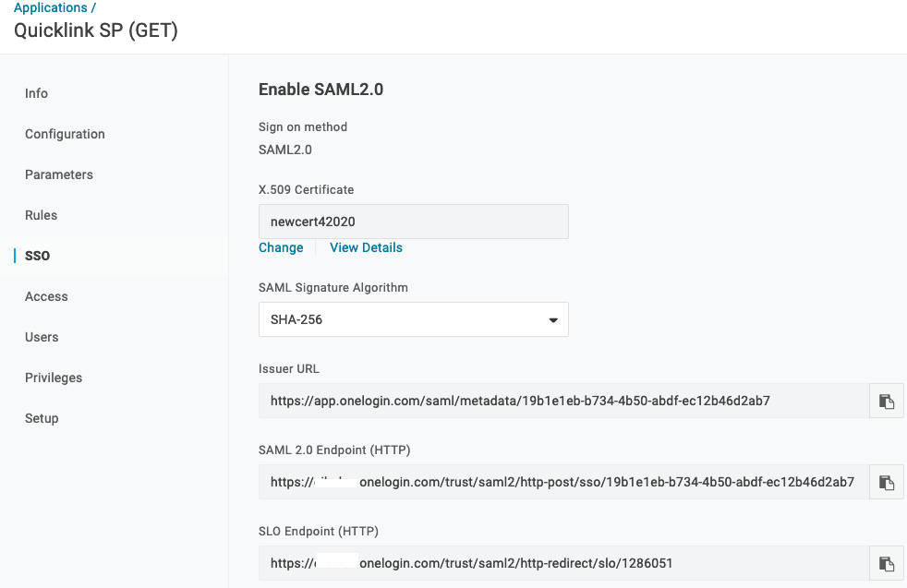
Task: Click the Change certificate link
Action: [x=281, y=247]
